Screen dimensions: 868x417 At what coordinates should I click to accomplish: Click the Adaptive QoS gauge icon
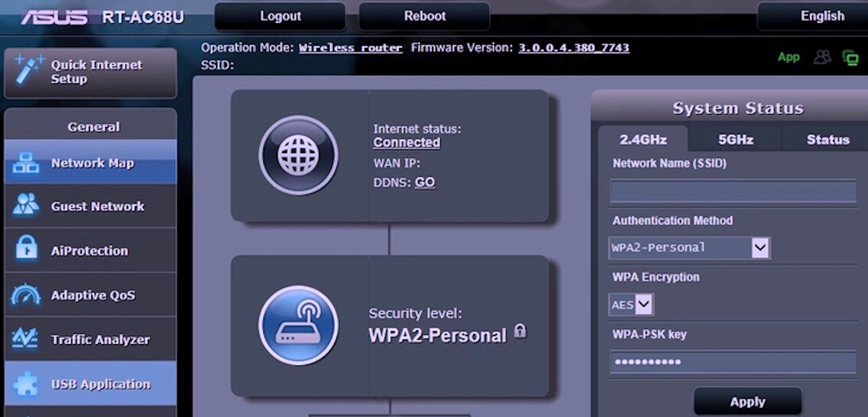[x=25, y=294]
